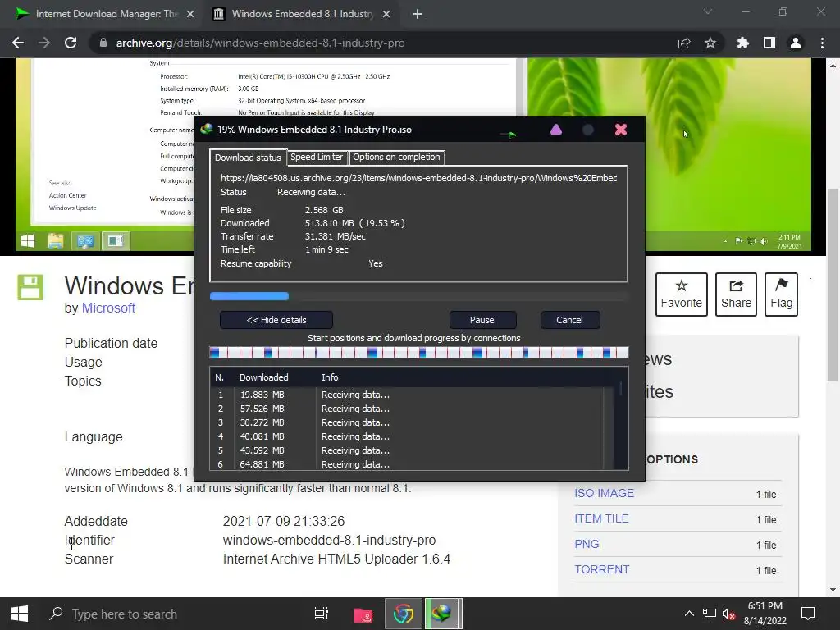Open a new browser tab
The image size is (840, 630).
pos(418,14)
